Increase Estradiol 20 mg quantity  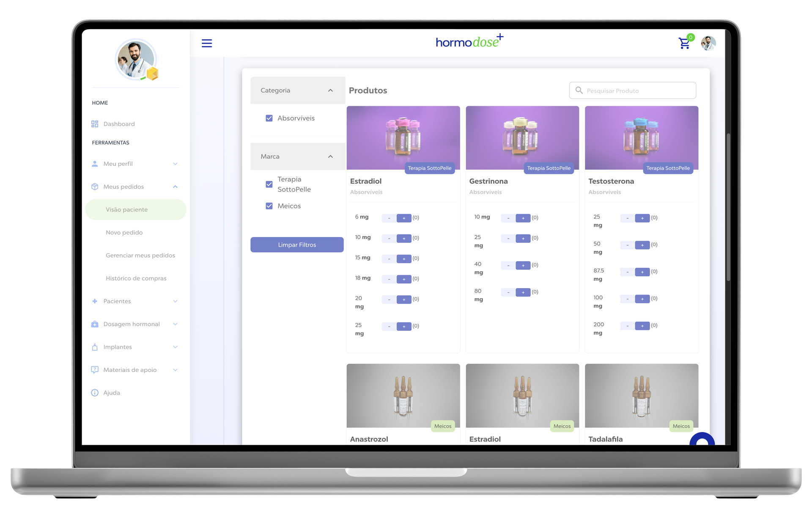[x=404, y=299]
